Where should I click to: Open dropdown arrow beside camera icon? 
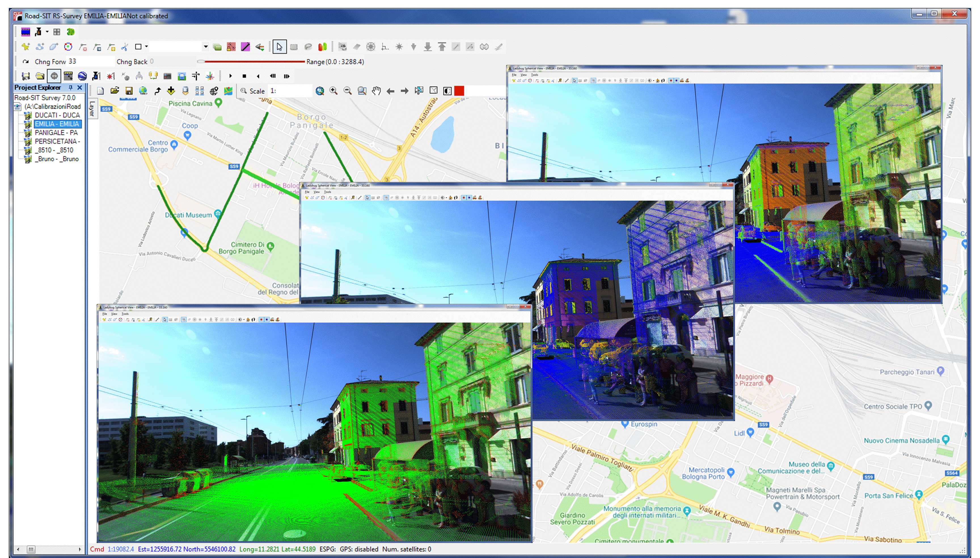pos(47,32)
